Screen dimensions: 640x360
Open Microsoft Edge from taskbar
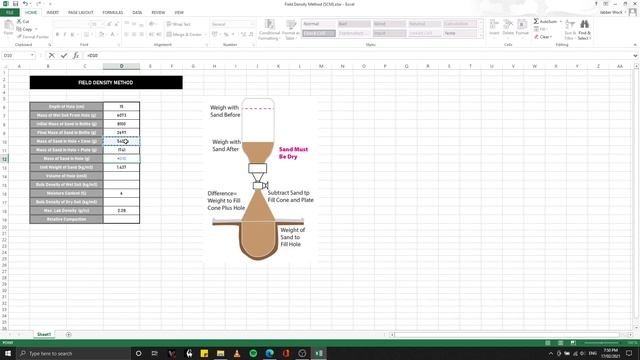pyautogui.click(x=269, y=353)
